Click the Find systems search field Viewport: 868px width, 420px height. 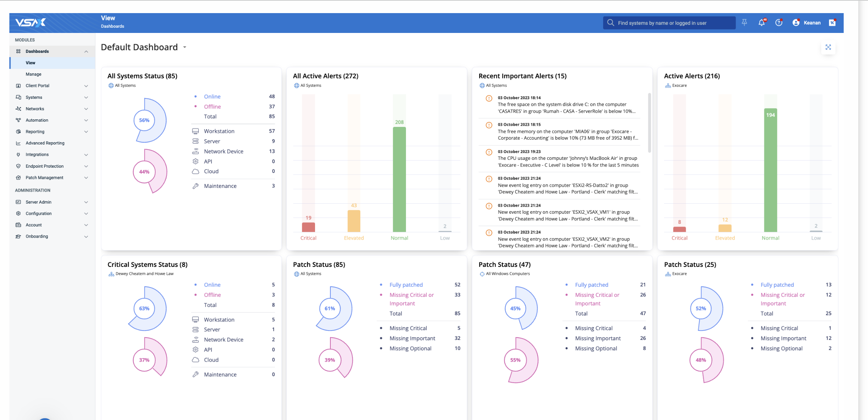click(669, 23)
